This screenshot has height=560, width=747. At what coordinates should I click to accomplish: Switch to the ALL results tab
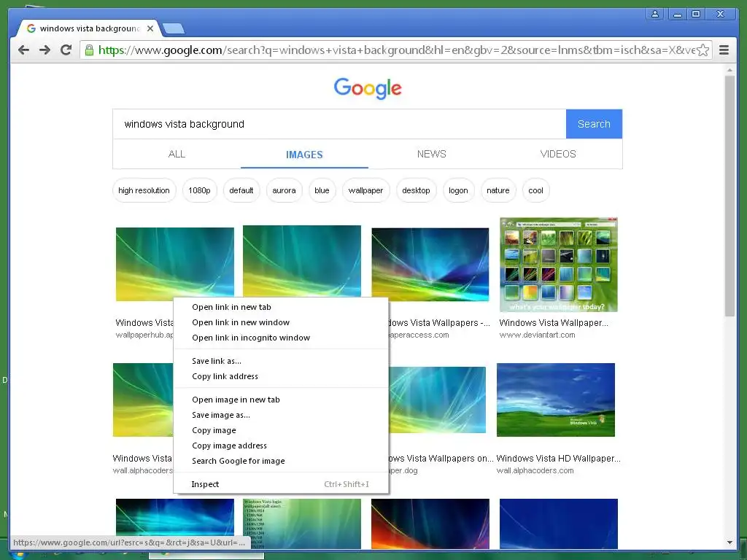pyautogui.click(x=177, y=154)
